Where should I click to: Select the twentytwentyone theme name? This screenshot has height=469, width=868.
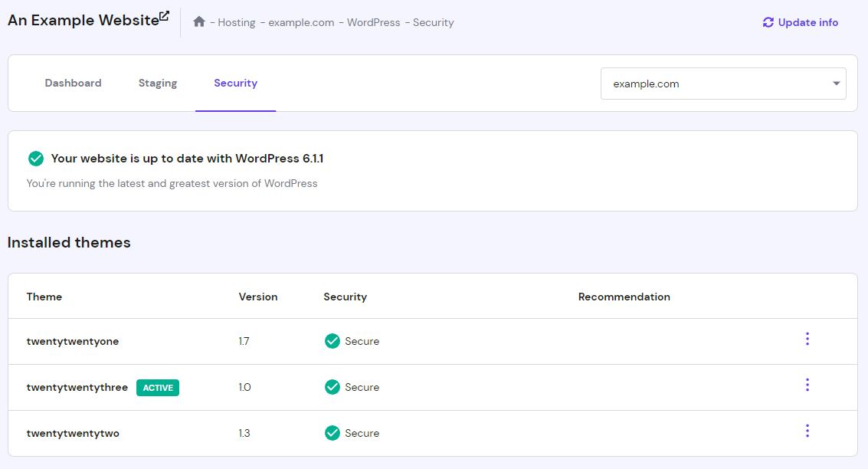point(73,340)
